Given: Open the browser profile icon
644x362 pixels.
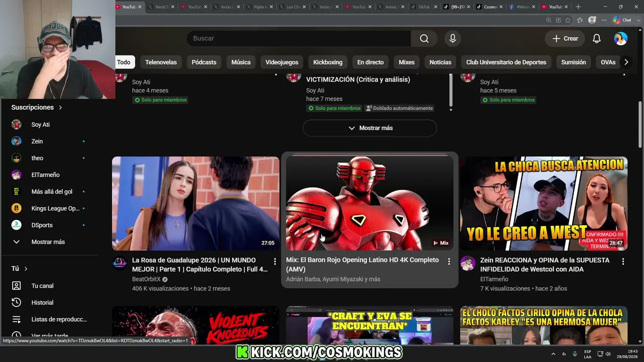Looking at the screenshot, I should point(592,20).
